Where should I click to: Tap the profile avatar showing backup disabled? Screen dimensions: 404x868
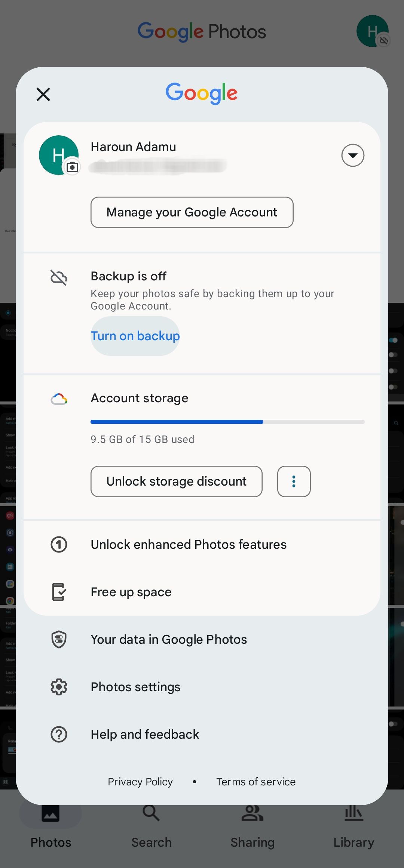click(372, 31)
